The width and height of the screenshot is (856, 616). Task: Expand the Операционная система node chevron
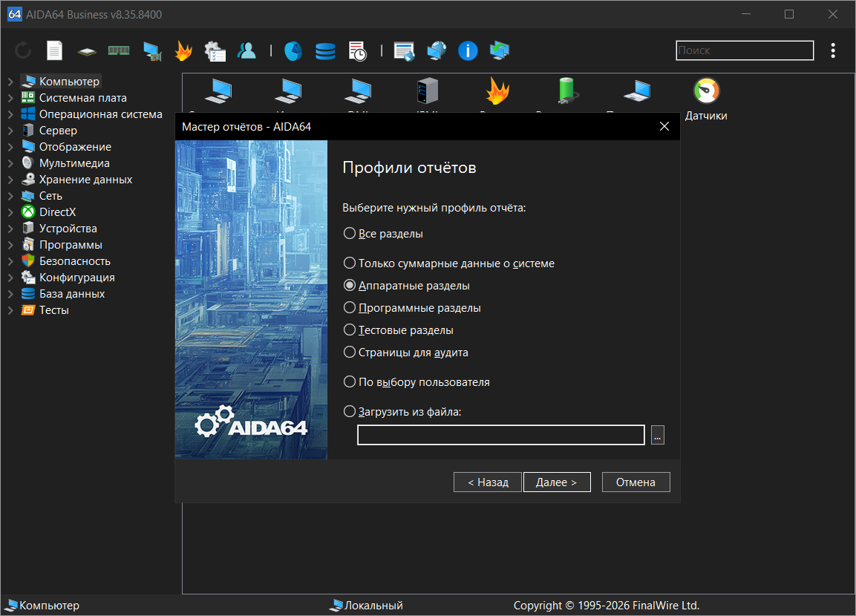pyautogui.click(x=10, y=114)
